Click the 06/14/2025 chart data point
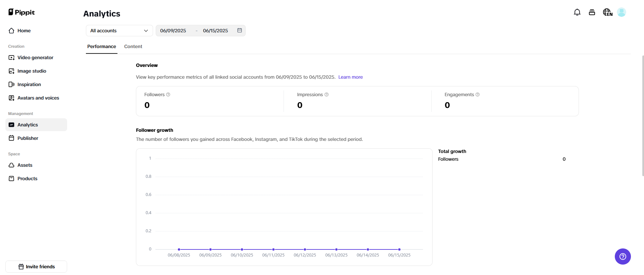The height and width of the screenshot is (275, 644). coord(368,249)
